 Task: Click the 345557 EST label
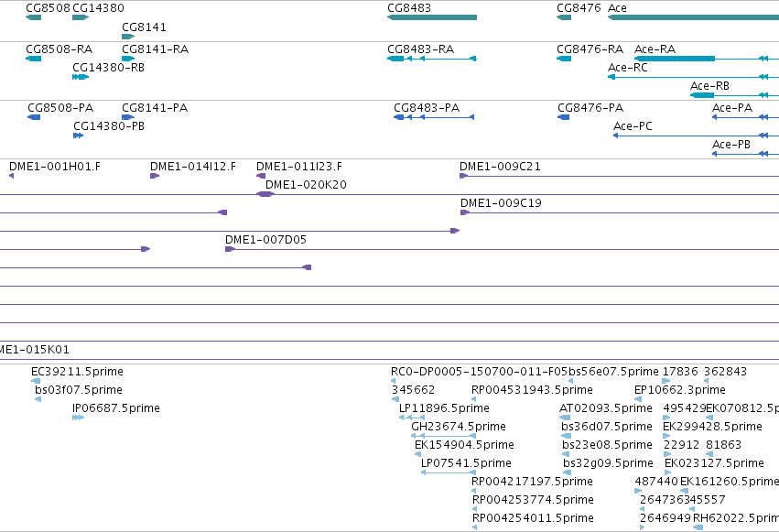pyautogui.click(x=705, y=499)
